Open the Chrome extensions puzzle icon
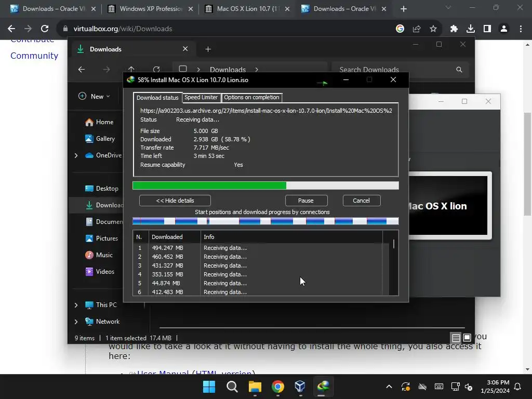 pyautogui.click(x=454, y=29)
